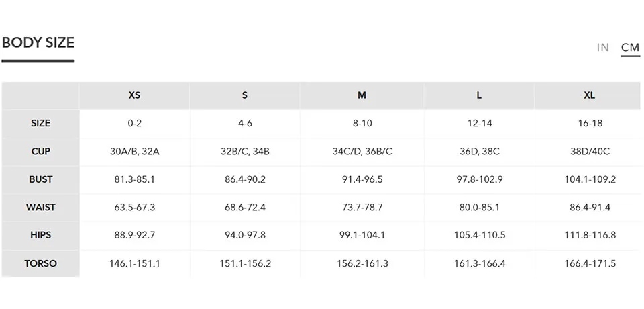Click the CUP row label
This screenshot has width=644, height=309.
point(41,151)
